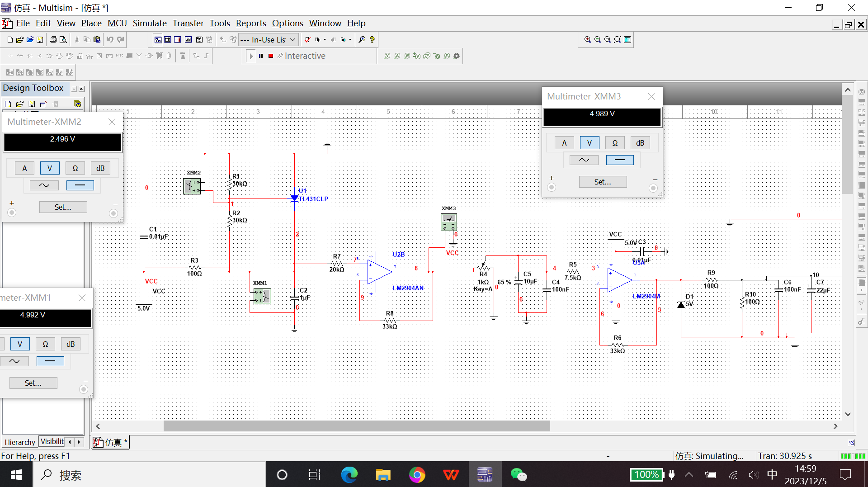The width and height of the screenshot is (868, 487).
Task: Open print preview from the toolbar
Action: click(63, 40)
